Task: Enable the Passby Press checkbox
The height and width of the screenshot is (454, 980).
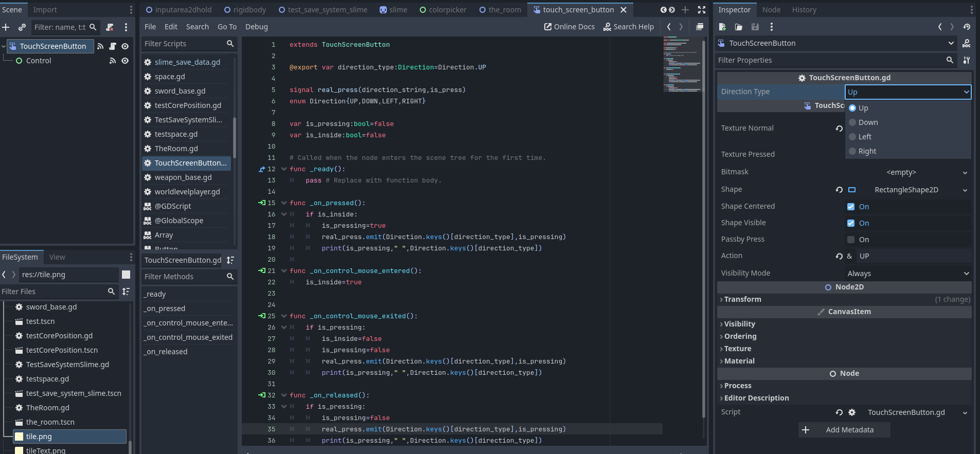Action: pyautogui.click(x=851, y=240)
